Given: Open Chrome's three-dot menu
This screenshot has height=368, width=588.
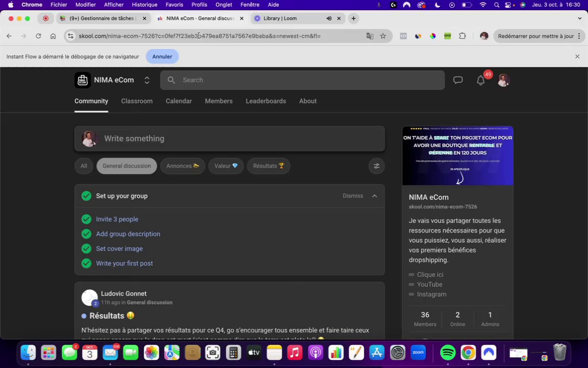Looking at the screenshot, I should coord(579,36).
